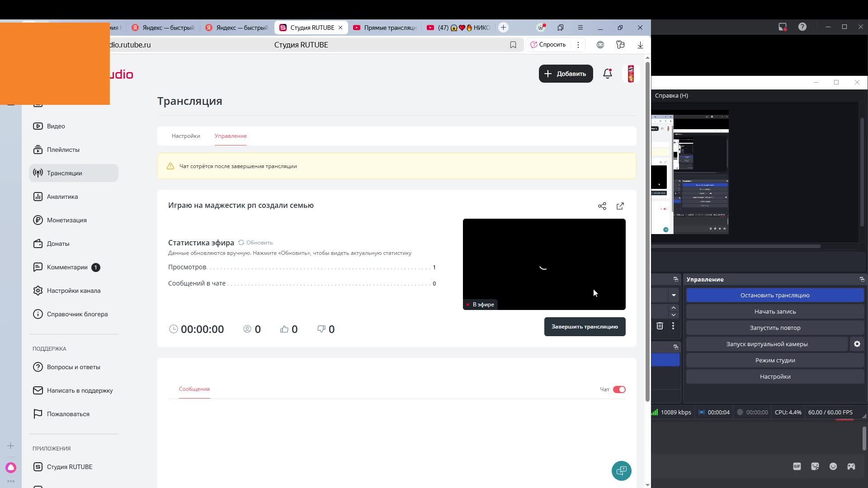The width and height of the screenshot is (868, 488).
Task: Open the browser downloads icon
Action: [x=640, y=45]
